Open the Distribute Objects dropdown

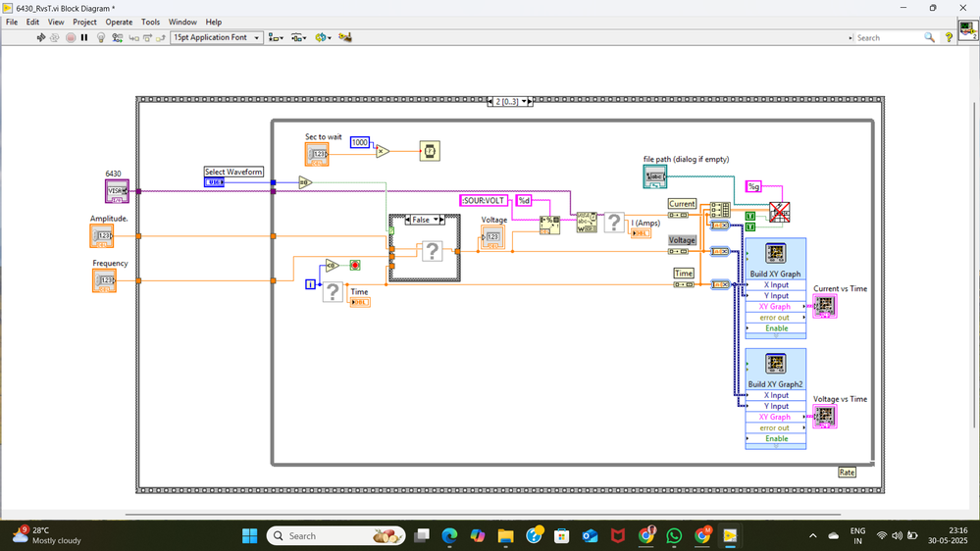pyautogui.click(x=299, y=37)
